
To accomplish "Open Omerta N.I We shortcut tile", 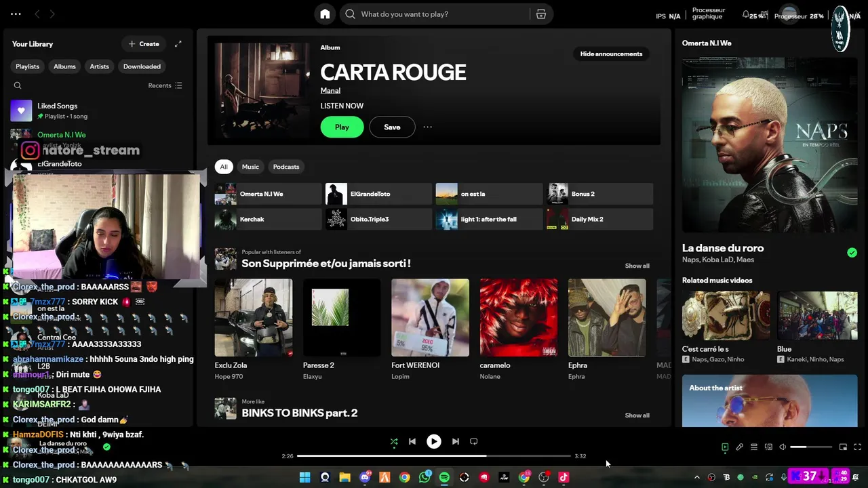I will click(x=268, y=194).
